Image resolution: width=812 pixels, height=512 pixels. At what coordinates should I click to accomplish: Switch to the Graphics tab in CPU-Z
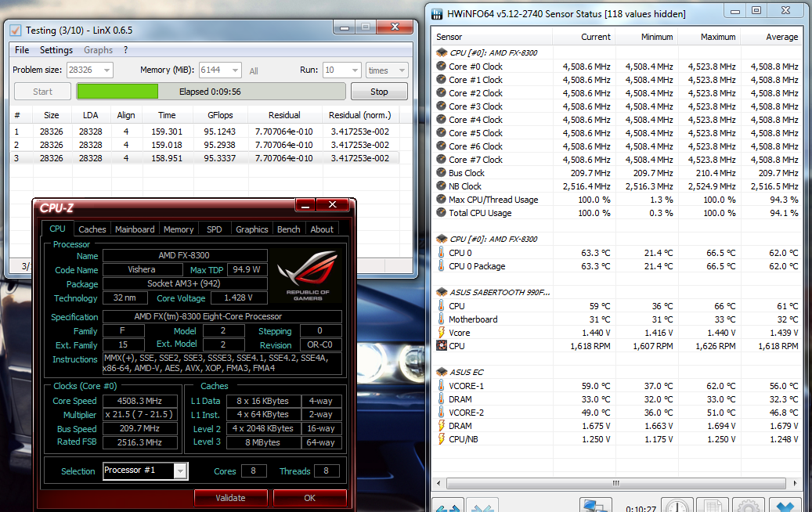(251, 229)
